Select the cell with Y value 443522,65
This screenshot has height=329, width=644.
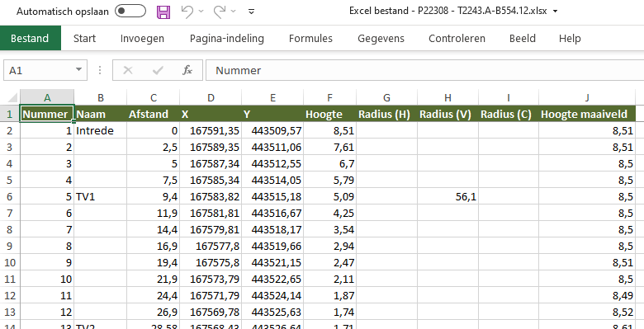point(272,279)
